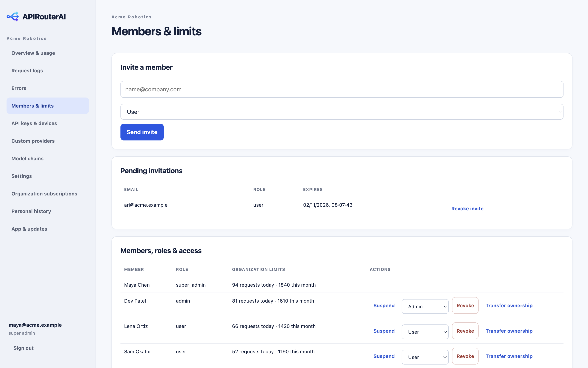Viewport: 588px width, 368px height.
Task: Open Overview & usage page
Action: tap(48, 53)
